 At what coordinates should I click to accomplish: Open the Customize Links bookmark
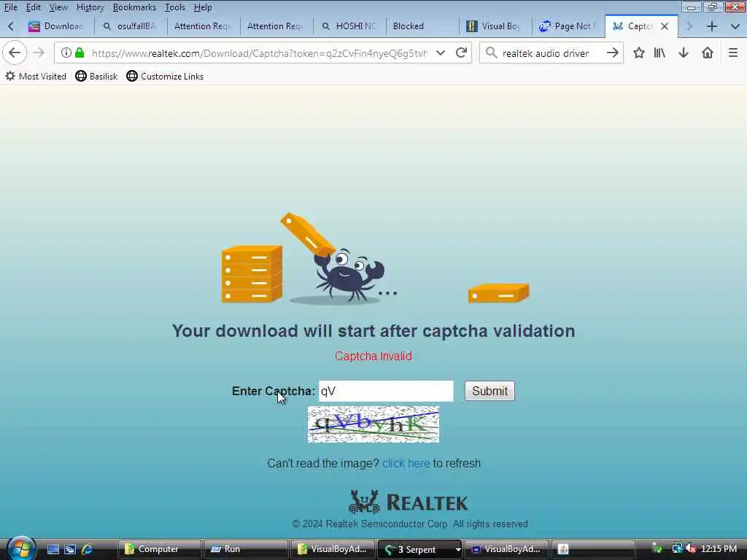click(165, 76)
